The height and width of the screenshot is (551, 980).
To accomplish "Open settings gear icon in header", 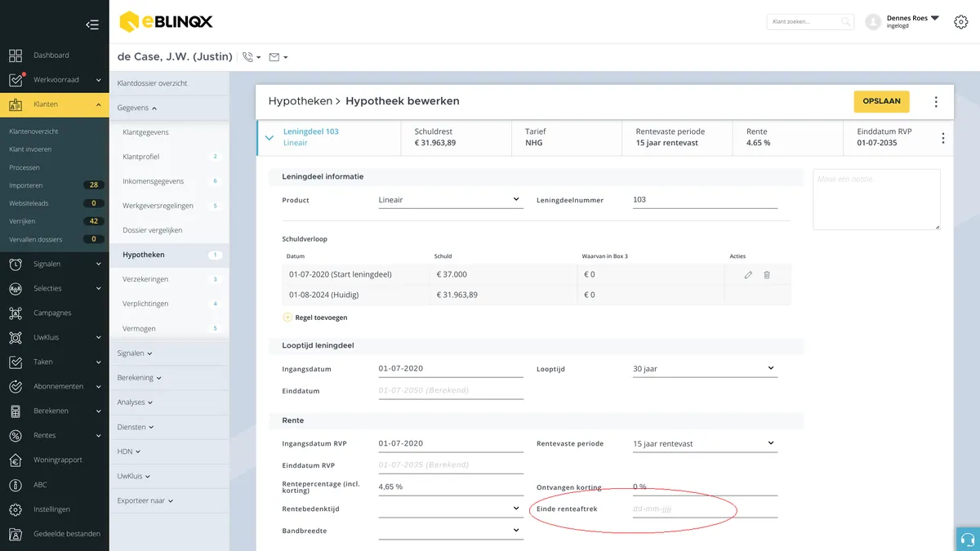I will (x=961, y=22).
